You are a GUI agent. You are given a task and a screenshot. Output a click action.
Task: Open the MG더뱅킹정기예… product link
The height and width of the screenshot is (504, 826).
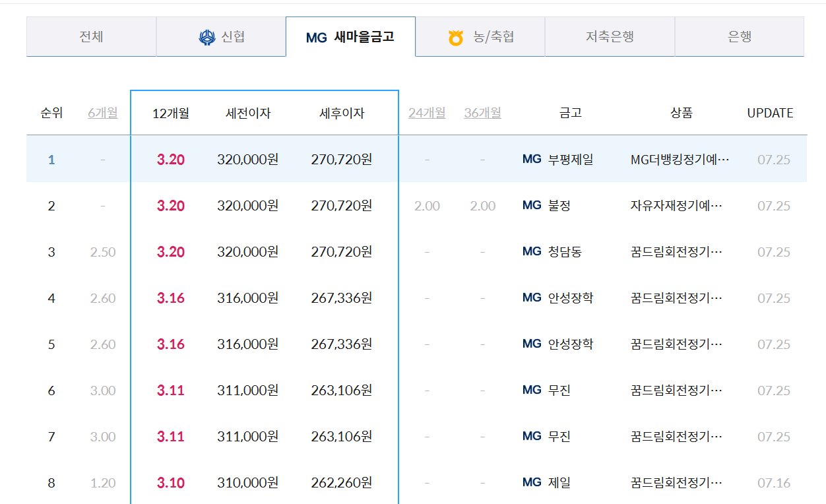pos(680,160)
